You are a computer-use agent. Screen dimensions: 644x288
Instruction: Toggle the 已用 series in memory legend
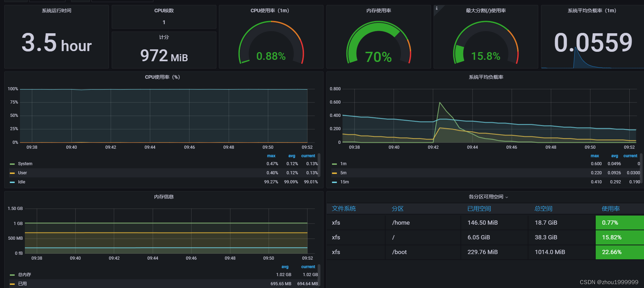pyautogui.click(x=22, y=284)
